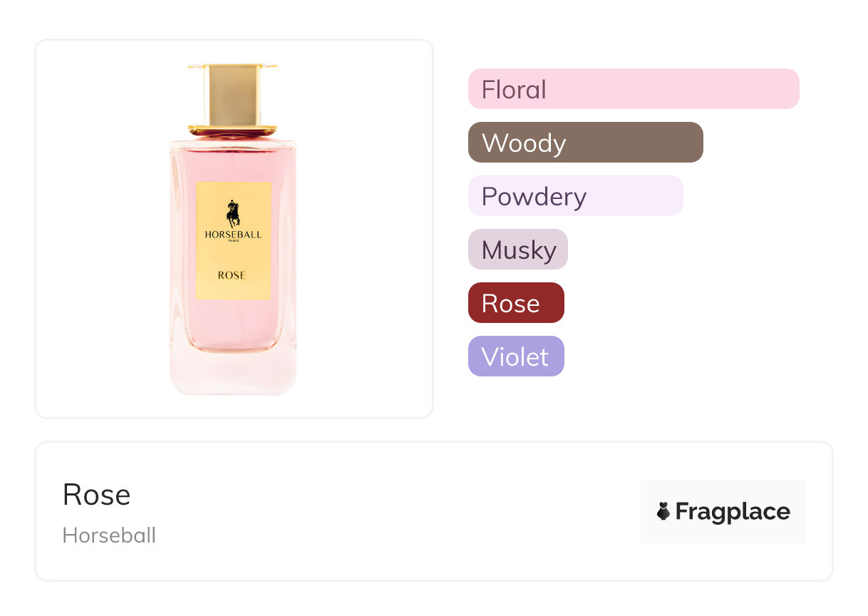This screenshot has height=616, width=868.
Task: Click the Fragplace wordmark text
Action: click(x=733, y=511)
